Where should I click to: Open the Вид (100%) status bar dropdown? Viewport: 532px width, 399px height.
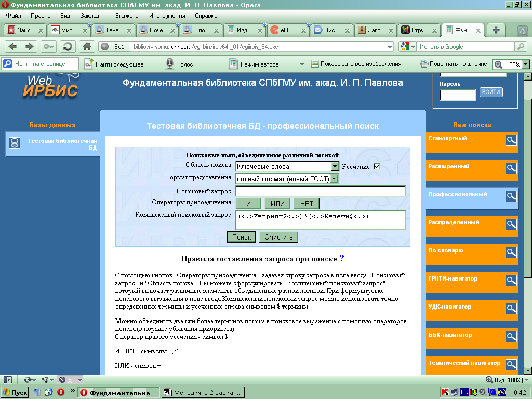pyautogui.click(x=507, y=380)
